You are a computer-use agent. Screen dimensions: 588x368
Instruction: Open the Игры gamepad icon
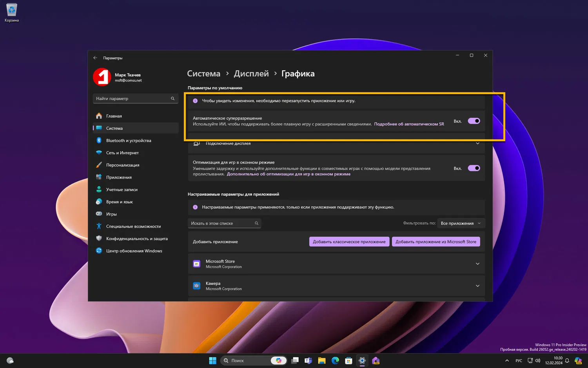pyautogui.click(x=99, y=214)
